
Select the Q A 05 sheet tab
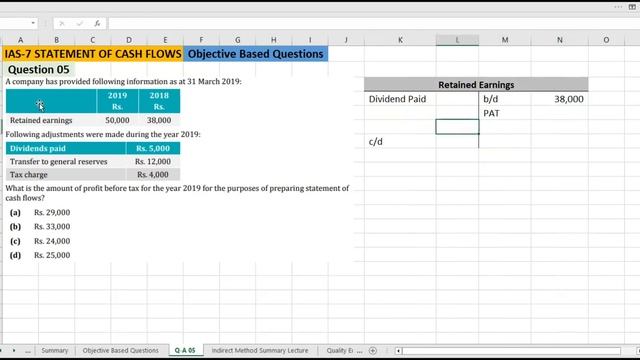tap(185, 351)
